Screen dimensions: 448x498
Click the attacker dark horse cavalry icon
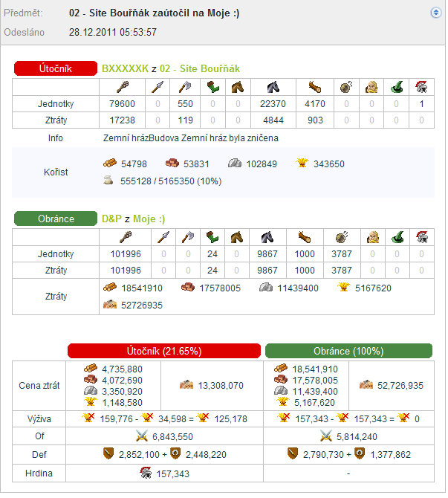pyautogui.click(x=273, y=87)
